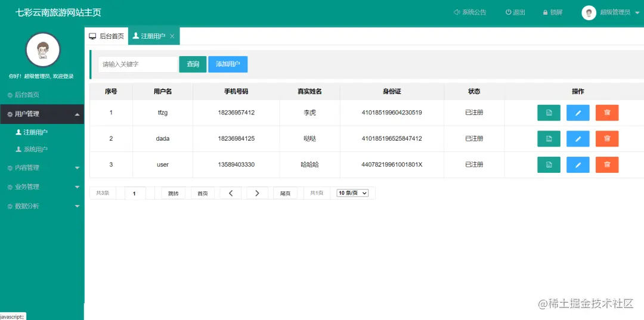Click the 跳转 jump button
Screen dimensions: 644x320
click(174, 193)
